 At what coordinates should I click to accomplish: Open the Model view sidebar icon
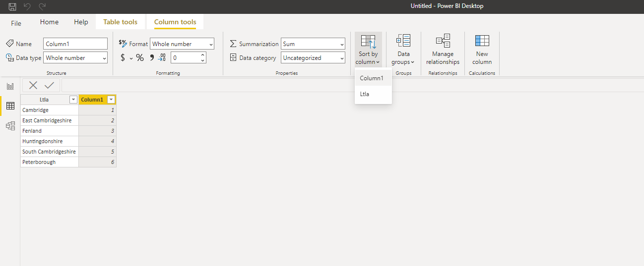pos(10,126)
